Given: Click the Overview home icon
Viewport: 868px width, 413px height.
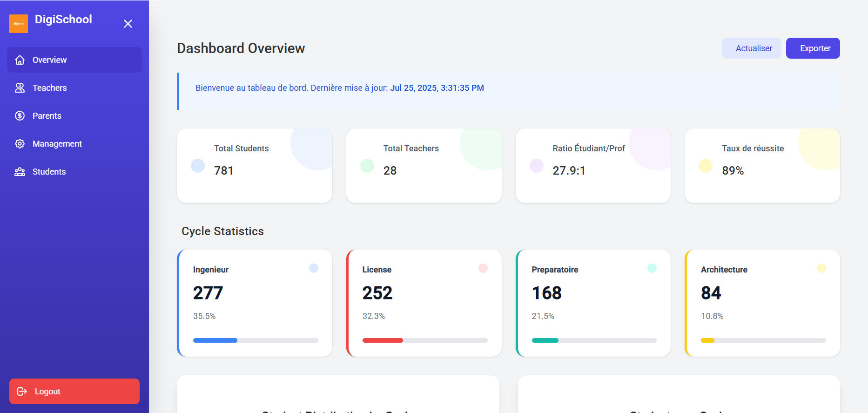Looking at the screenshot, I should click(x=20, y=60).
